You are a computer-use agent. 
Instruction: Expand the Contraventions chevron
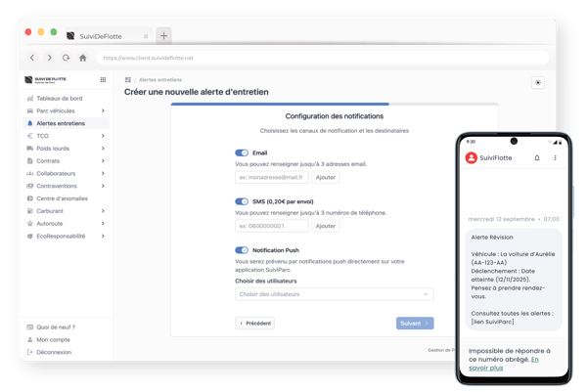pos(103,186)
